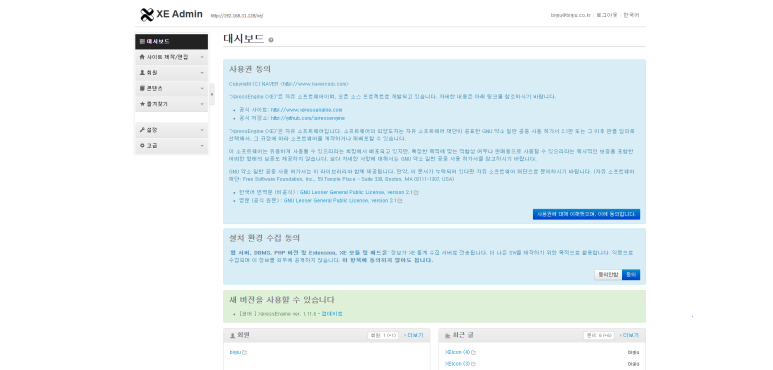Click new-window icon beside member bigju
This screenshot has width=773, height=370.
(245, 352)
